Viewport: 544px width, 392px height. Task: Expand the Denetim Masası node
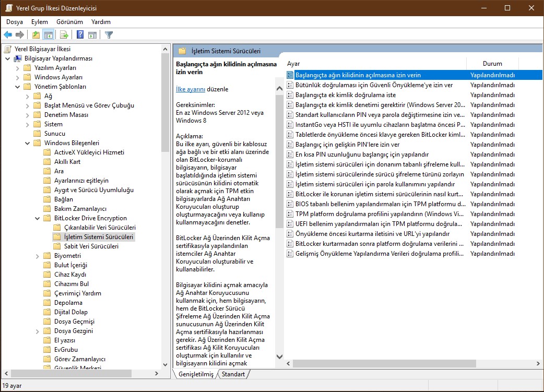point(27,115)
